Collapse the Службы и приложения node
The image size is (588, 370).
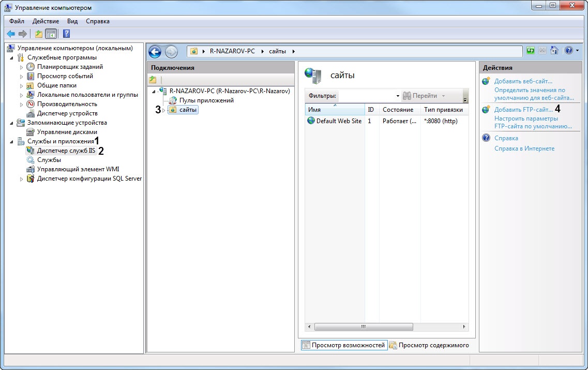tap(11, 142)
